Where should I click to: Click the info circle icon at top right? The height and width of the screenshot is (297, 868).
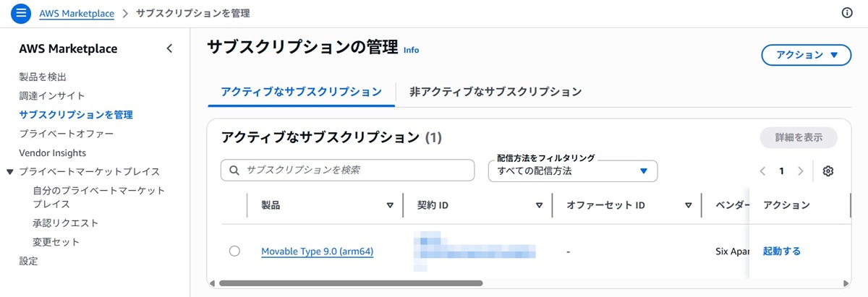pyautogui.click(x=847, y=13)
